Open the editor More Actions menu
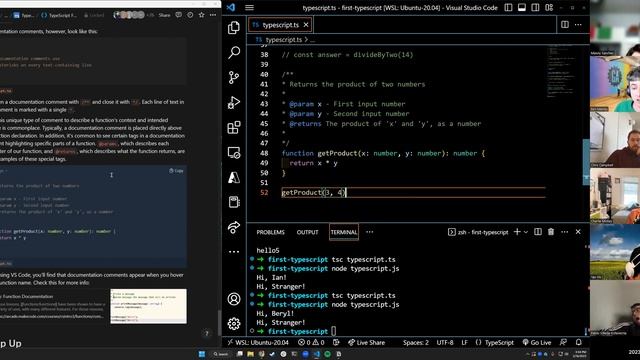The width and height of the screenshot is (640, 360). [578, 24]
